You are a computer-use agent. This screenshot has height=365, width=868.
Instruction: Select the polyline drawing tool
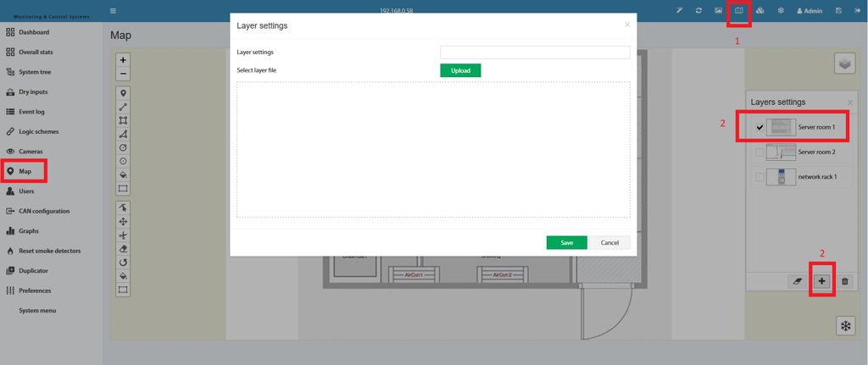[123, 107]
